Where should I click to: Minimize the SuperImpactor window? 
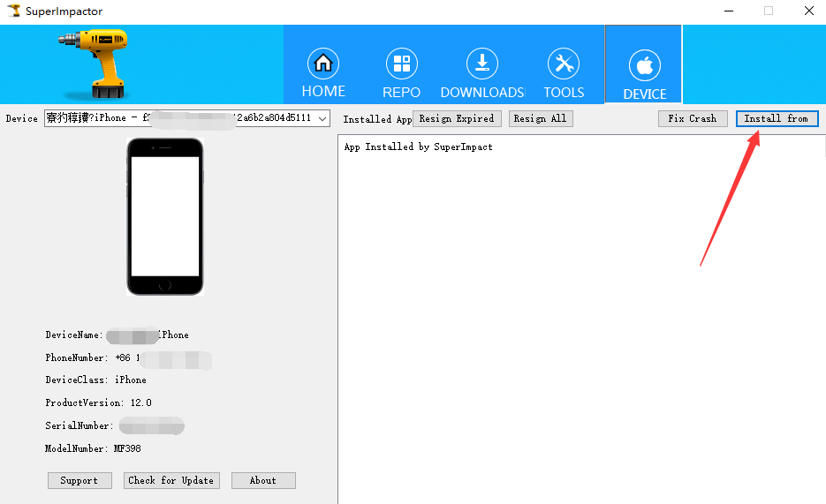[729, 11]
